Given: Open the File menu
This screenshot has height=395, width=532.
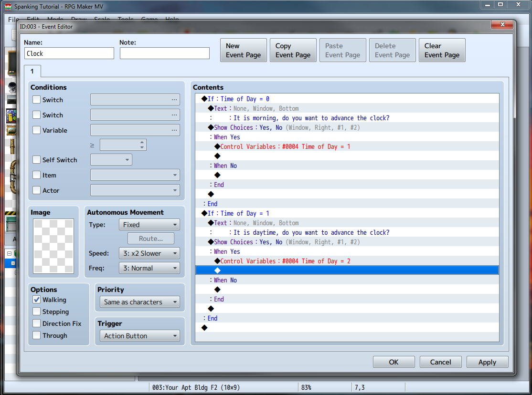Looking at the screenshot, I should pyautogui.click(x=13, y=20).
